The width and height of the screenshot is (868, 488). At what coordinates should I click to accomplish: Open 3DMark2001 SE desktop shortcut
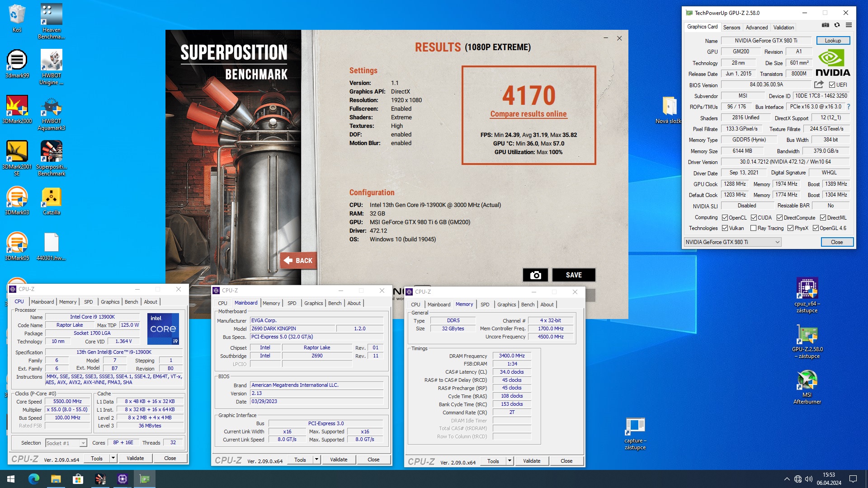click(17, 158)
